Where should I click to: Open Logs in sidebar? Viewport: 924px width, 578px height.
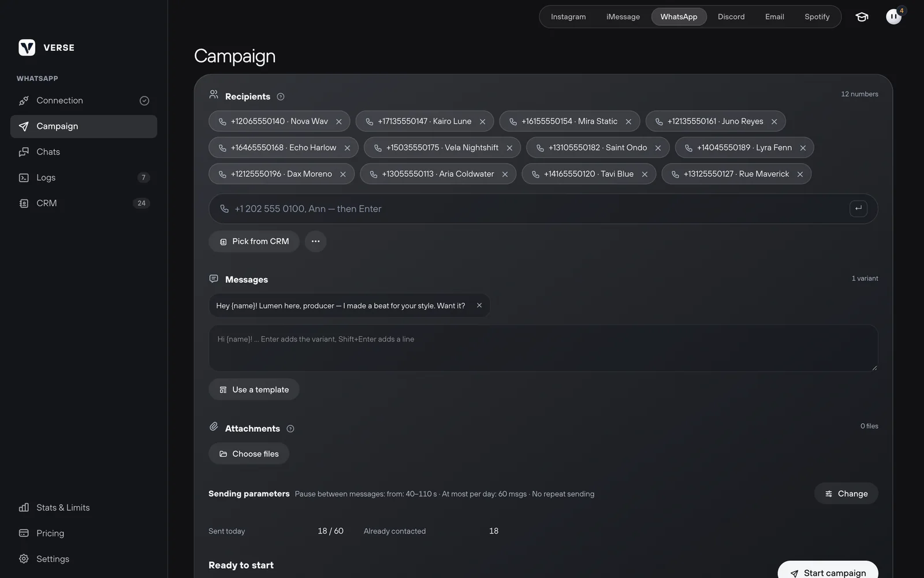[x=84, y=177]
